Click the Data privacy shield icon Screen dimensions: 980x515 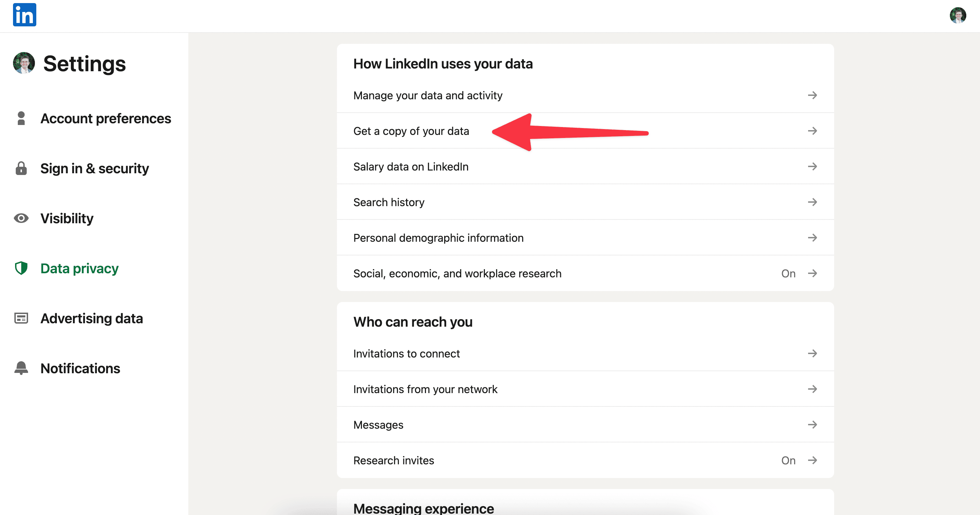pyautogui.click(x=21, y=268)
